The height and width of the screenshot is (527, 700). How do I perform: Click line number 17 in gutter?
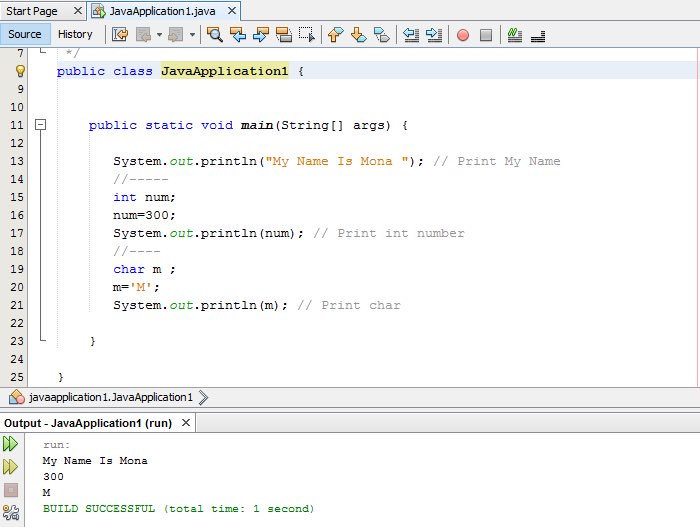coord(17,233)
